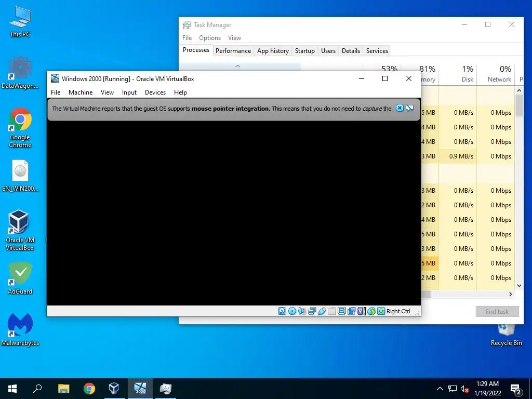Open File Explorer from the taskbar

click(63, 389)
